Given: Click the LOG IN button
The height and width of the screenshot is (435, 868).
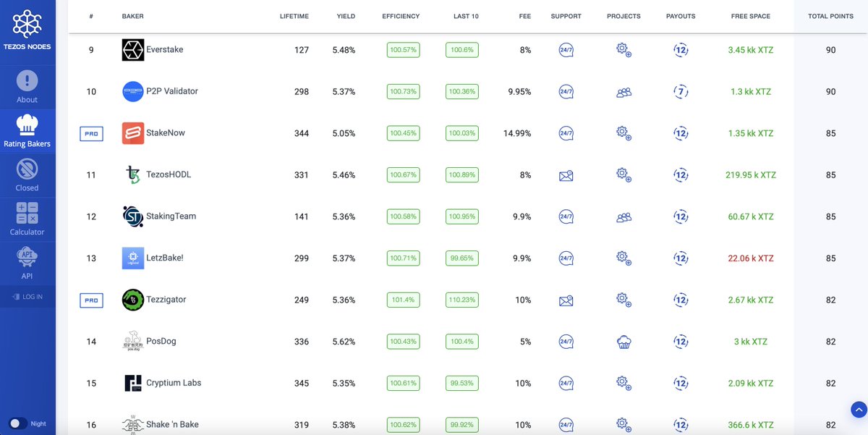Looking at the screenshot, I should coord(27,297).
